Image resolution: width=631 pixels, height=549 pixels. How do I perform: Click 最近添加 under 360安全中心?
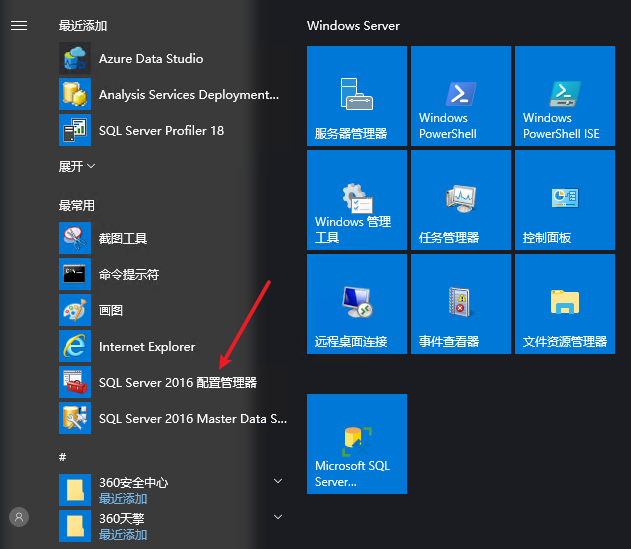[123, 499]
